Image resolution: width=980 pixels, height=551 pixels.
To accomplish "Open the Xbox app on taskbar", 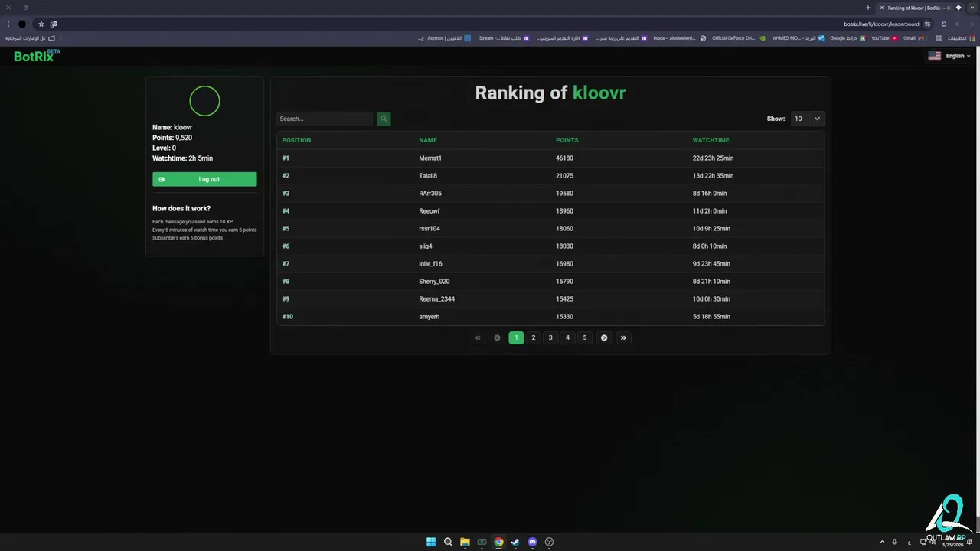I will (x=482, y=542).
